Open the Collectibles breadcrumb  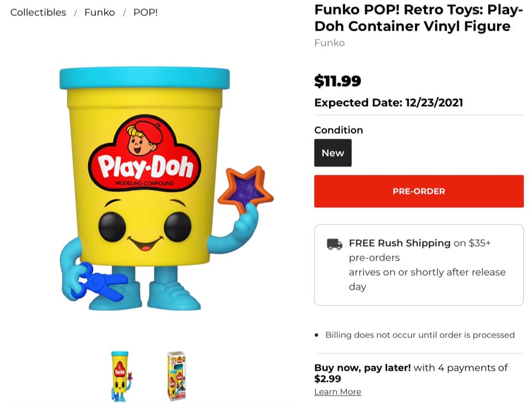click(38, 12)
